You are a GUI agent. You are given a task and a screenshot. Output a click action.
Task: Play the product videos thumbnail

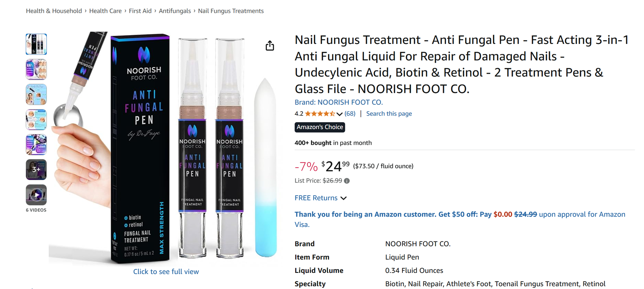(x=36, y=195)
